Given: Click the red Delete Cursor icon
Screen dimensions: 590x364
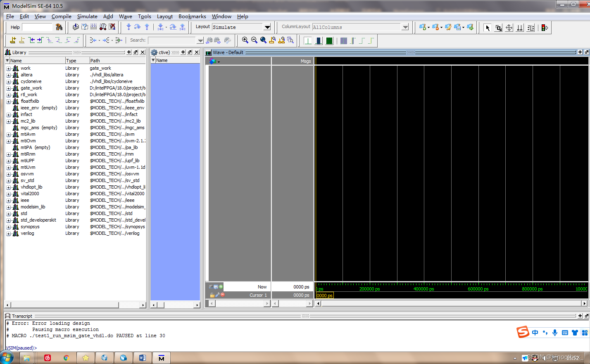Looking at the screenshot, I should (223, 295).
